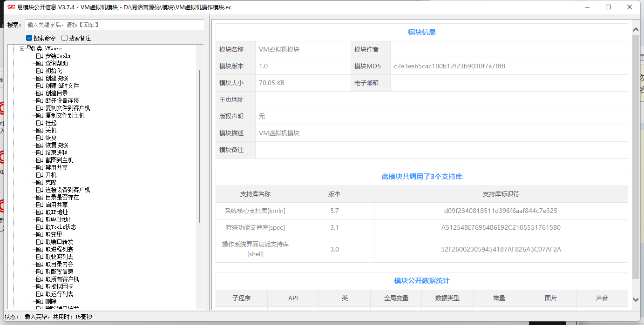644x325 pixels.
Task: Select tree item 取进程列表
Action: pyautogui.click(x=59, y=249)
